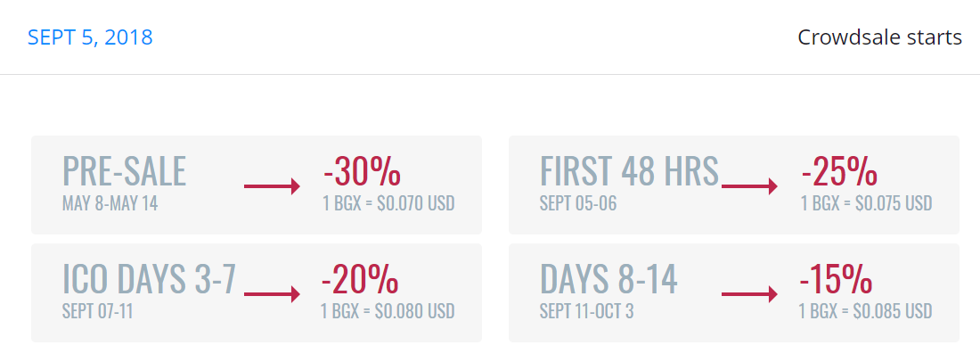The height and width of the screenshot is (362, 980).
Task: Select the ICO DAYS 3-7 heading
Action: (x=149, y=279)
